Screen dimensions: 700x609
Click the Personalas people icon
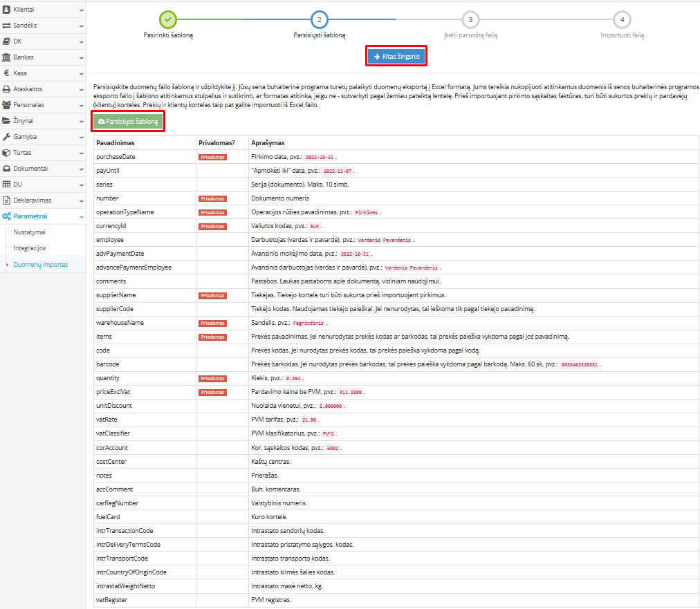click(6, 105)
